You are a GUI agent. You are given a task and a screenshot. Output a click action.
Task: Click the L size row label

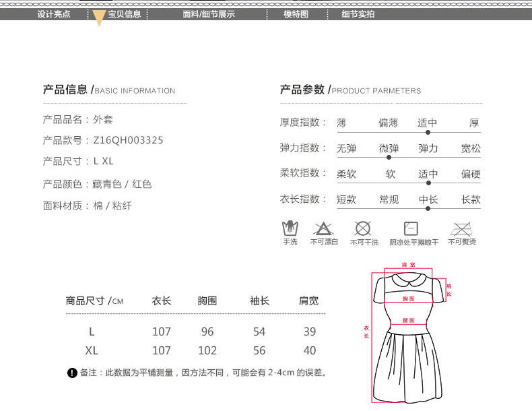(92, 331)
